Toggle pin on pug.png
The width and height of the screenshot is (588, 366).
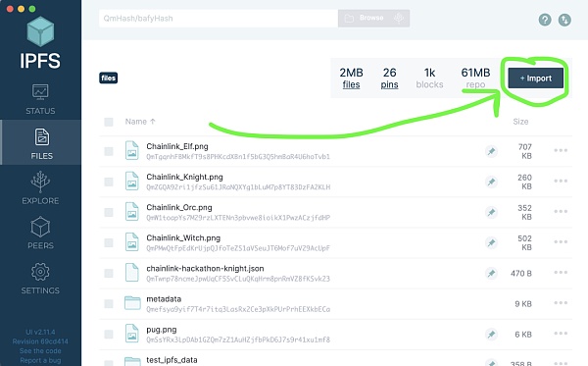pyautogui.click(x=491, y=334)
